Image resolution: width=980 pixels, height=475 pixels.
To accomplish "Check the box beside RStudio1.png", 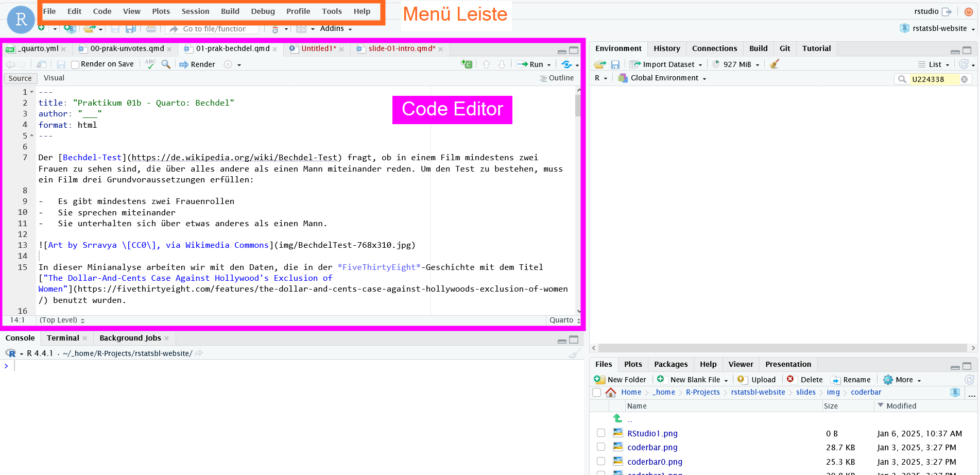I will click(x=600, y=433).
